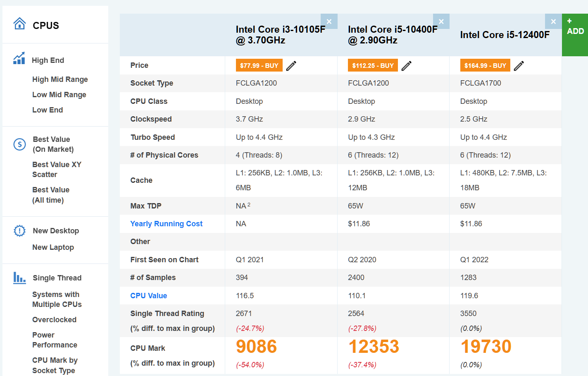Image resolution: width=588 pixels, height=376 pixels.
Task: Go to New Desktop page
Action: 56,231
